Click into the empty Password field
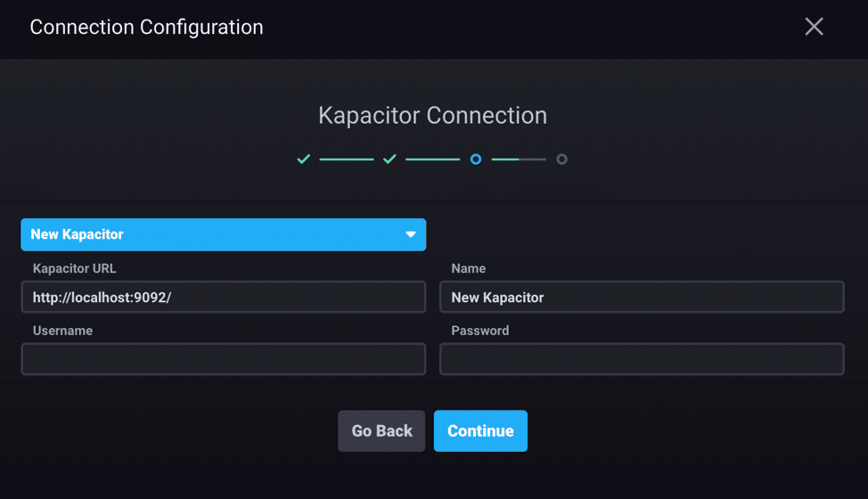868x499 pixels. coord(642,360)
